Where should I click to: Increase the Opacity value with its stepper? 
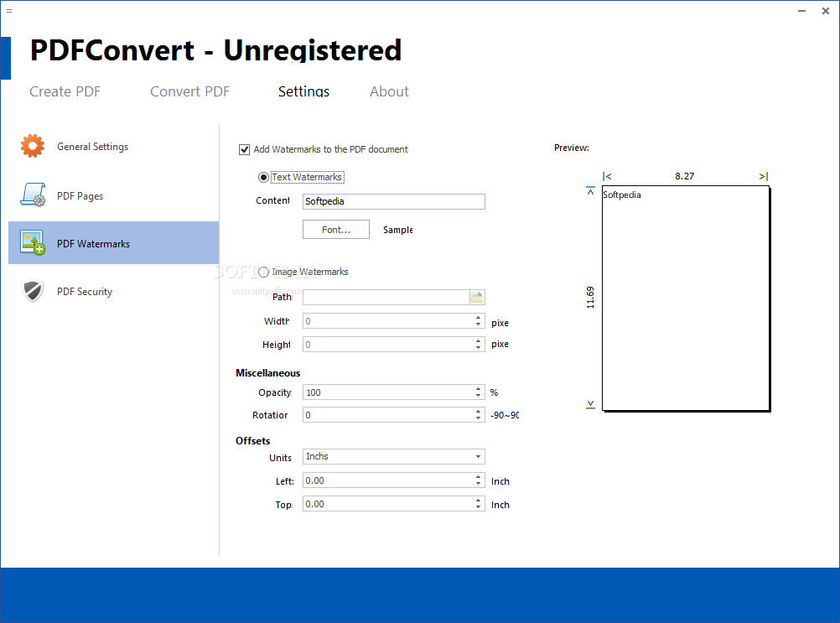(478, 388)
